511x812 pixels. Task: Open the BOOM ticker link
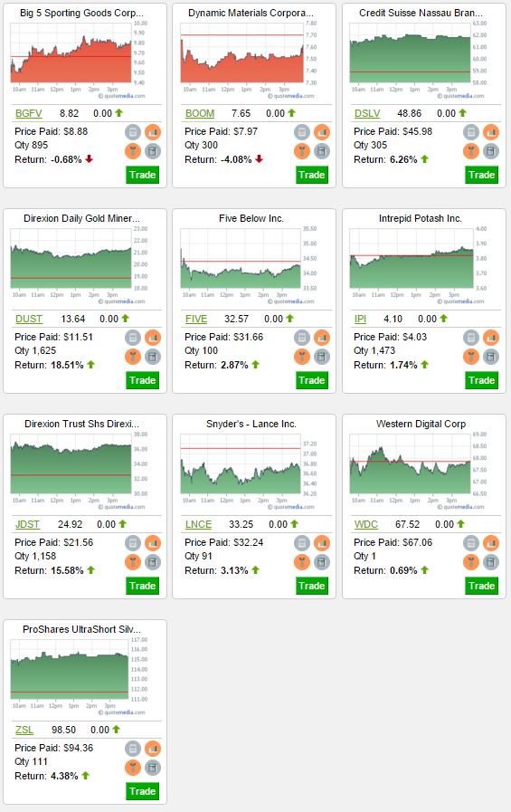pos(200,113)
